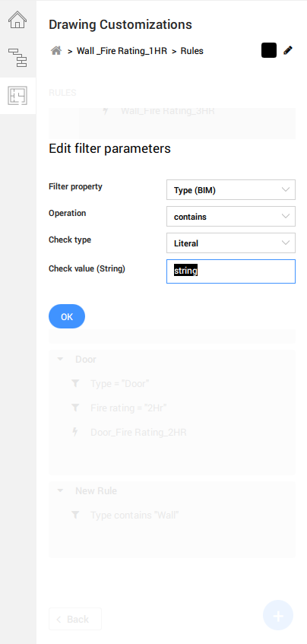Viewport: 307px width, 644px height.
Task: Click the round plus add button
Action: point(278,615)
